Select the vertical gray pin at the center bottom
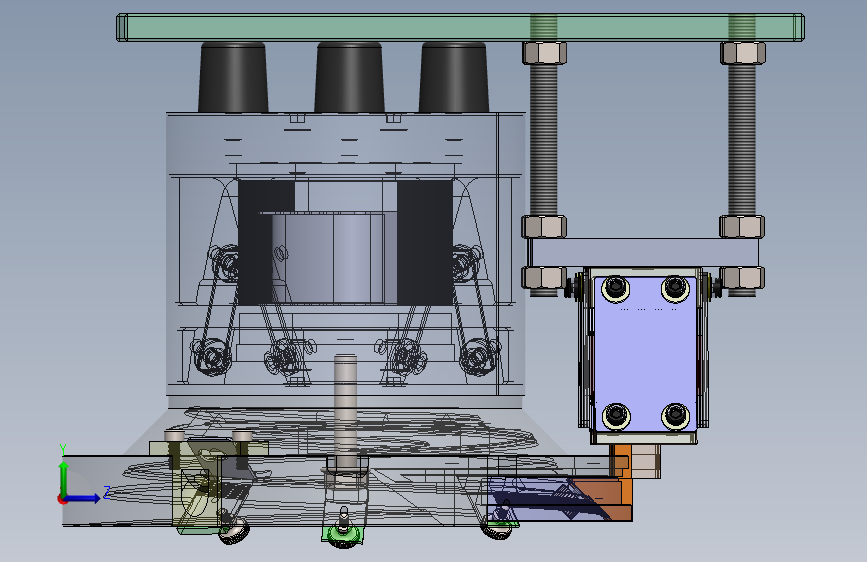 click(345, 410)
